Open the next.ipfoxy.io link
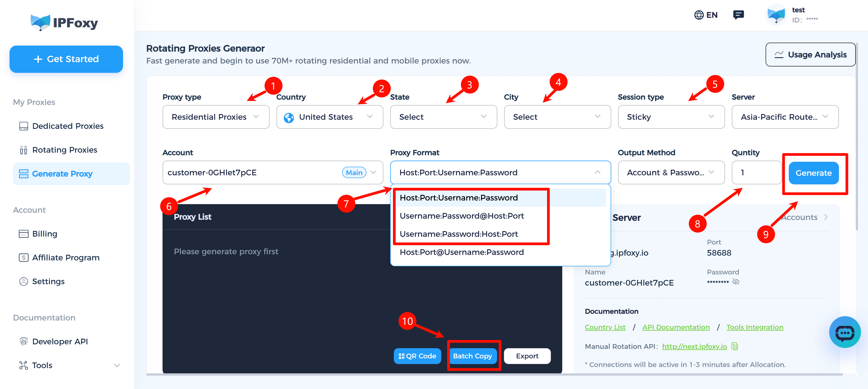This screenshot has height=389, width=868. [x=694, y=346]
